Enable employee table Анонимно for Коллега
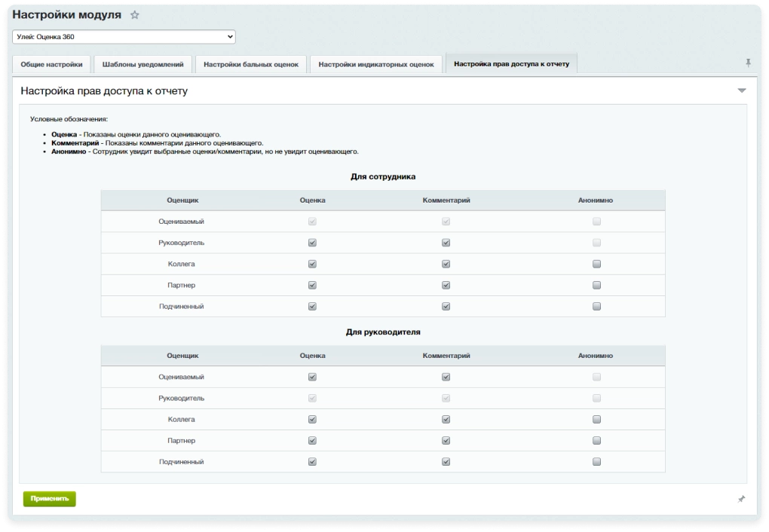Screen dimensions: 769x532 point(596,264)
